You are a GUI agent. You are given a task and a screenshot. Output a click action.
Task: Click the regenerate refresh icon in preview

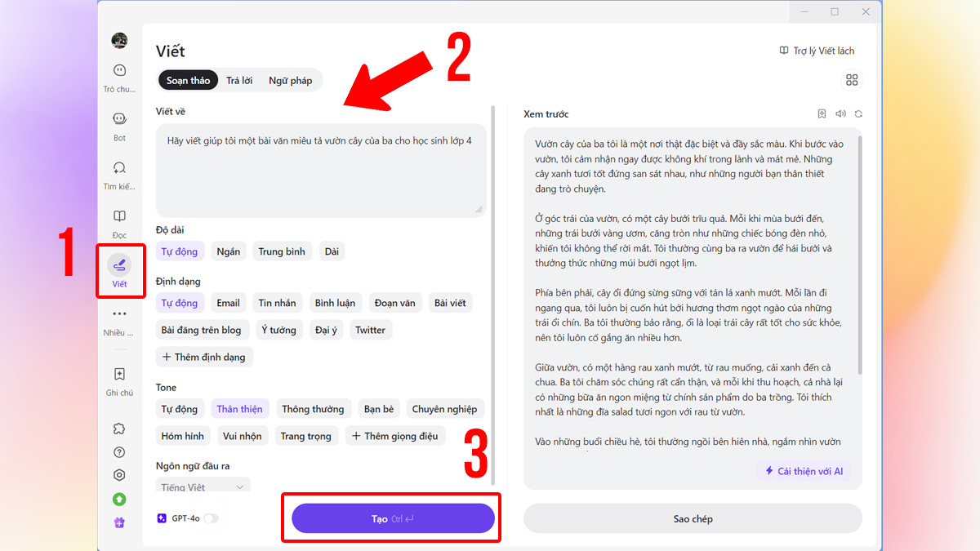(x=858, y=114)
